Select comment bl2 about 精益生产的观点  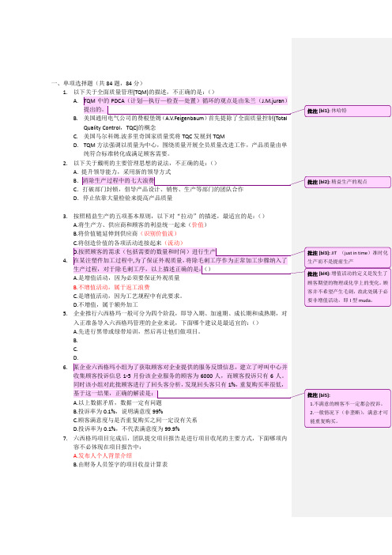[348, 182]
